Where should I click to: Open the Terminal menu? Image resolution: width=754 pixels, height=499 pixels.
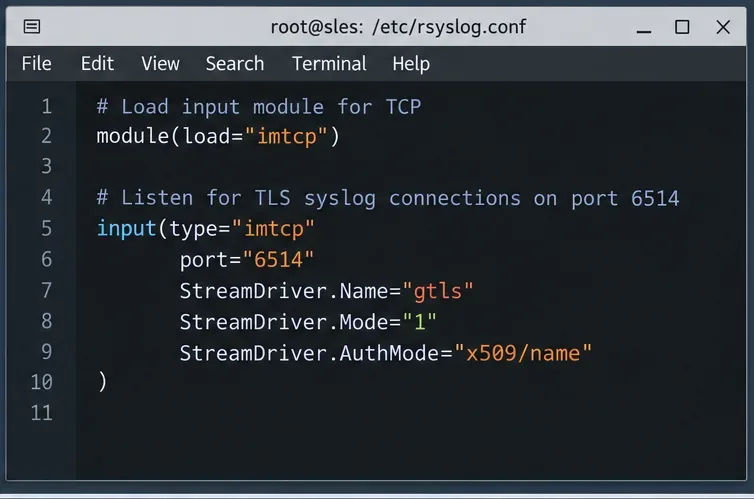pyautogui.click(x=329, y=63)
